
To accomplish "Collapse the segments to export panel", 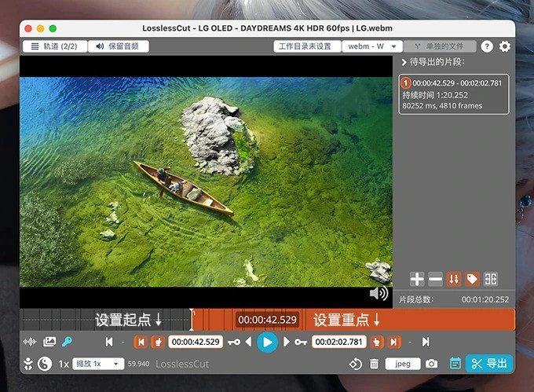I will [x=404, y=62].
